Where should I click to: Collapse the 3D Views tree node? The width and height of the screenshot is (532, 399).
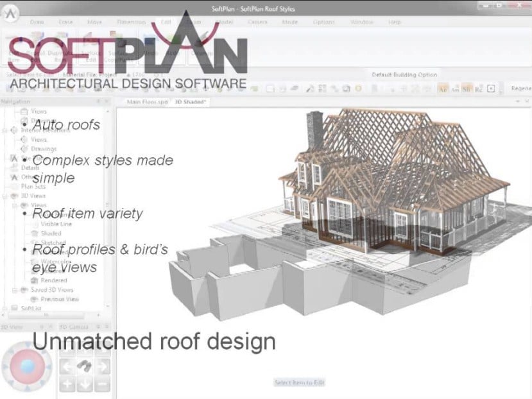pos(5,196)
